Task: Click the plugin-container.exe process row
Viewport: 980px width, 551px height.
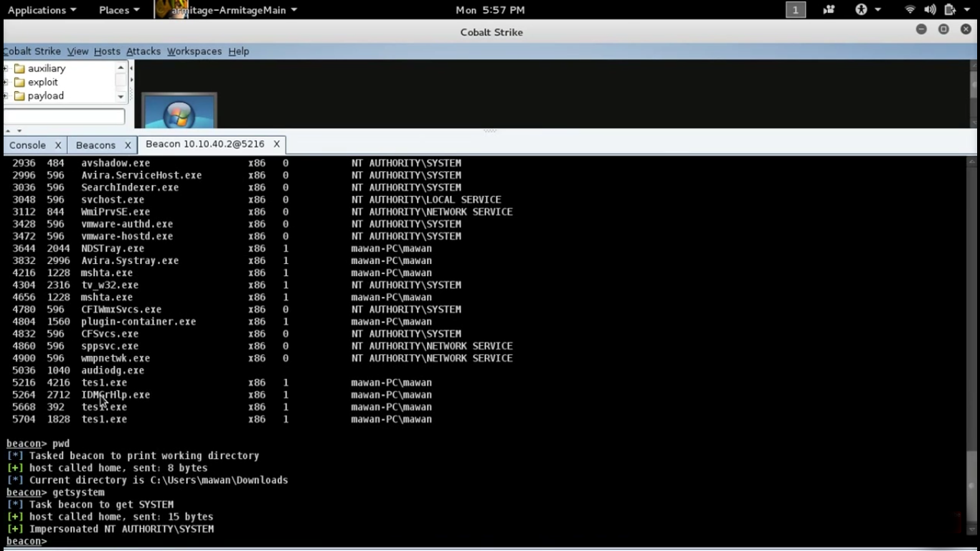Action: [222, 321]
